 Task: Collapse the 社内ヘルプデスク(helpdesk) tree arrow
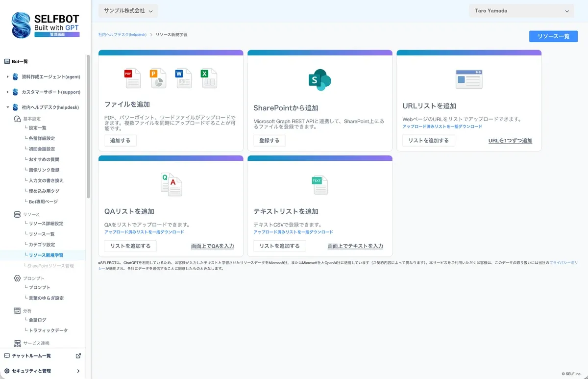[x=7, y=107]
